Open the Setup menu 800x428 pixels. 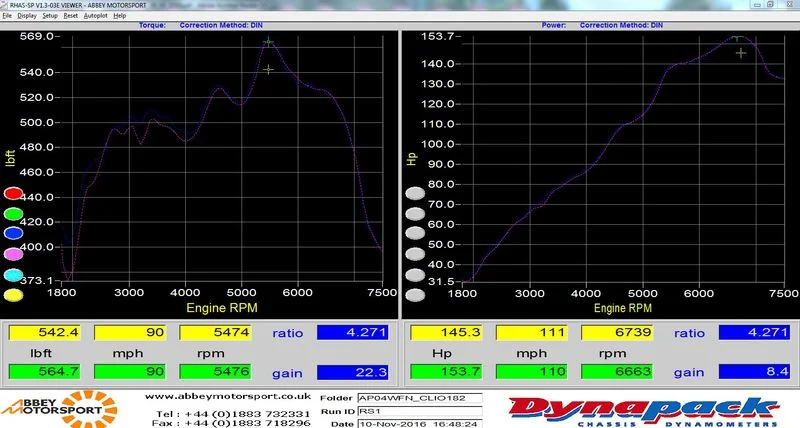click(50, 16)
